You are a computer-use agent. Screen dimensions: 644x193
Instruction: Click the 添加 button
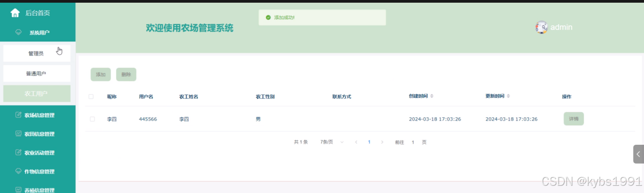[x=100, y=74]
